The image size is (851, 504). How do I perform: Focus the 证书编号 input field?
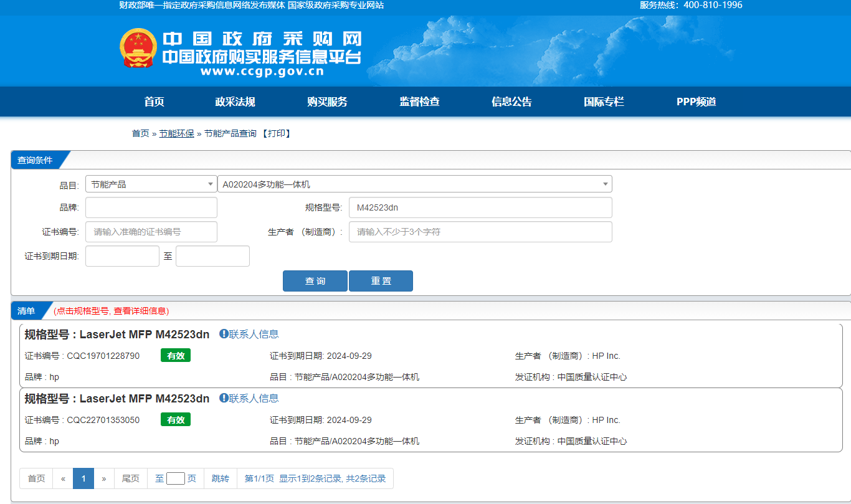151,232
